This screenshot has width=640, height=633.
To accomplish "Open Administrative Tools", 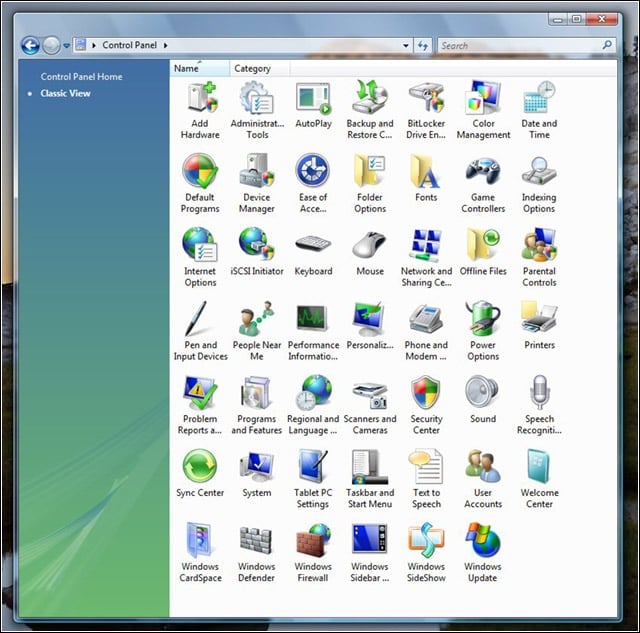I will tap(257, 110).
